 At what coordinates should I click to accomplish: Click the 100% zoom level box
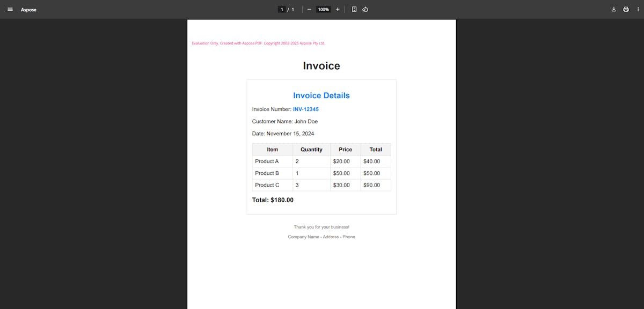coord(323,9)
